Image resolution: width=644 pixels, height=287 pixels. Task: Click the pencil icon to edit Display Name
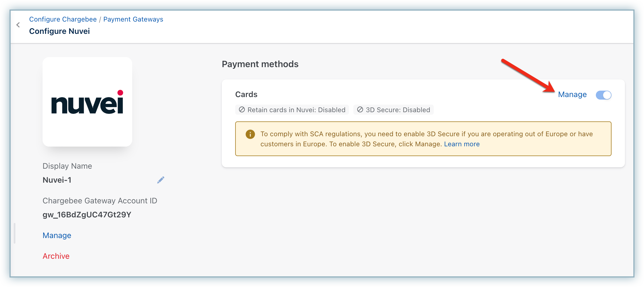161,180
